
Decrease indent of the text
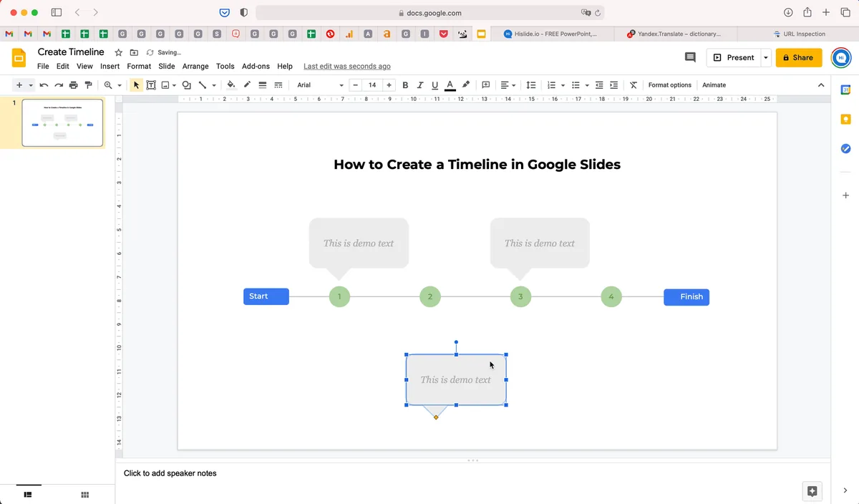(x=599, y=85)
